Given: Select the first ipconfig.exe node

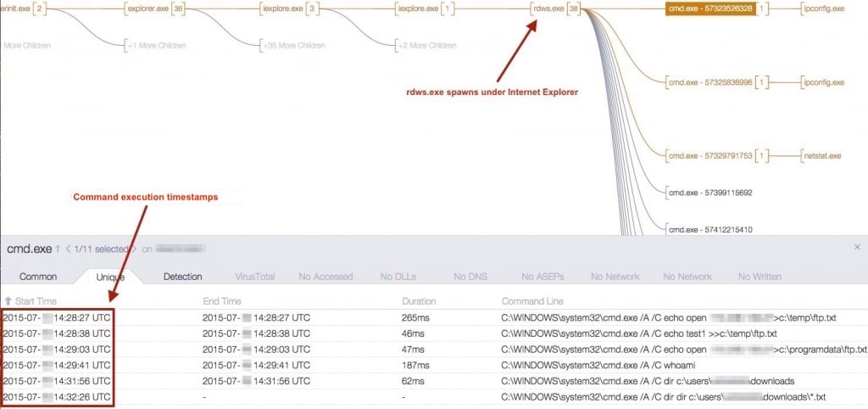Looking at the screenshot, I should (824, 8).
